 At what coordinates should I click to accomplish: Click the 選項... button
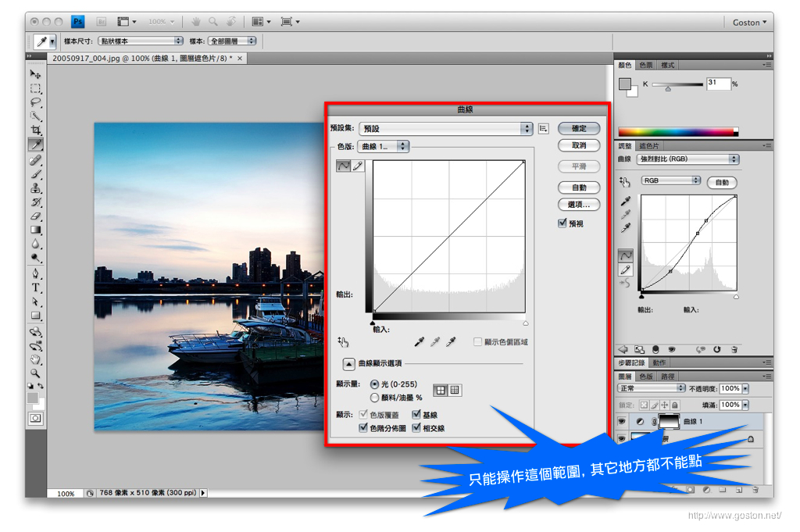pos(579,205)
